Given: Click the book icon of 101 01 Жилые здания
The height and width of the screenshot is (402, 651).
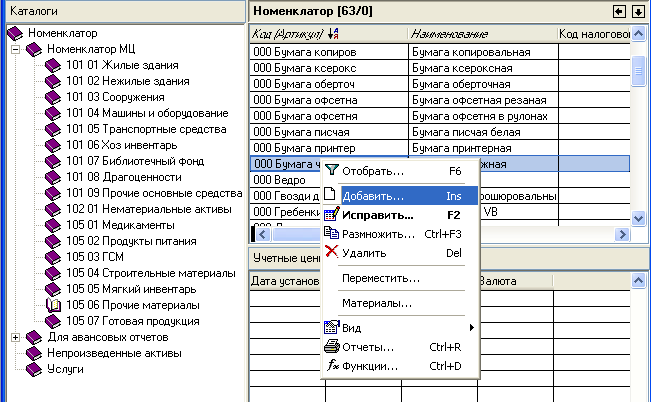Looking at the screenshot, I should pos(53,65).
